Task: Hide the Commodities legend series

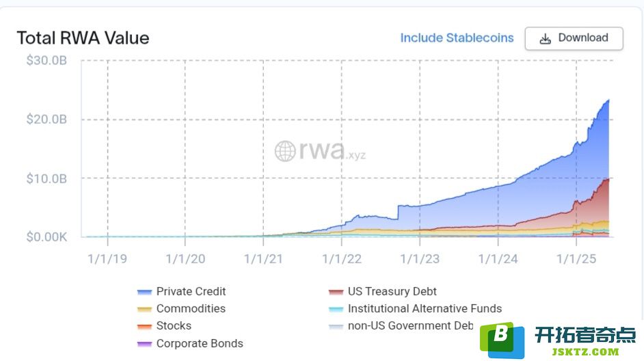Action: (181, 308)
